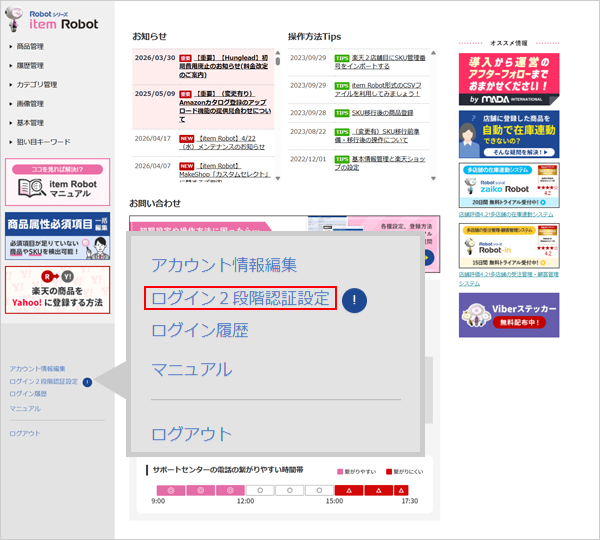Select ログイン2段階認証設定 in the enlarged popup

(240, 298)
